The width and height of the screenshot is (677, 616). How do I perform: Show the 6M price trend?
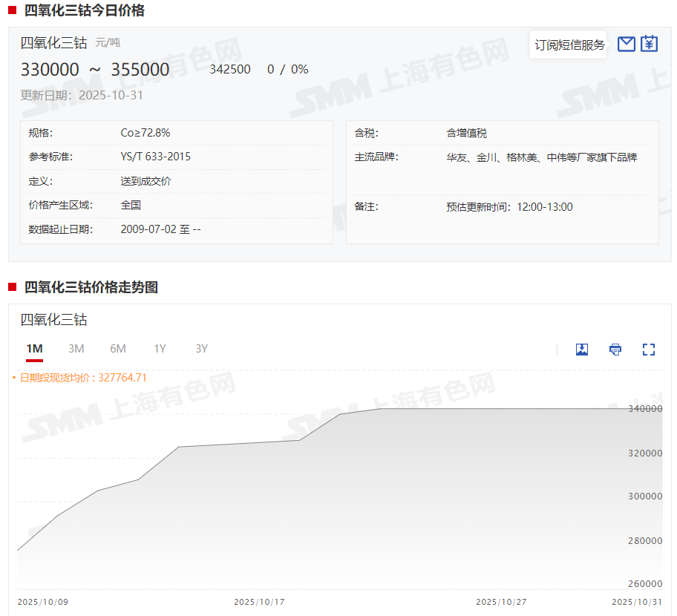[x=118, y=349]
